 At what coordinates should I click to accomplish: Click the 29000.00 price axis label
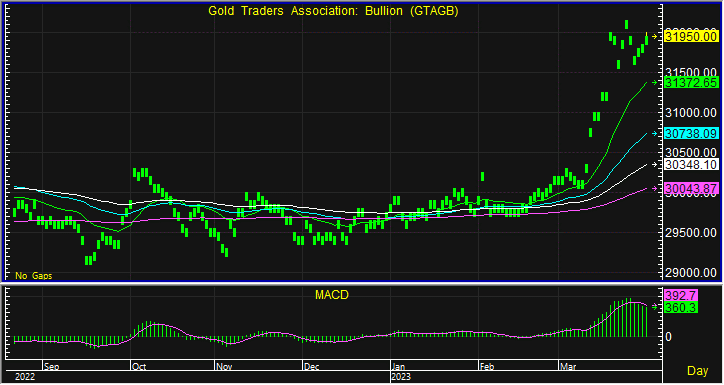691,273
